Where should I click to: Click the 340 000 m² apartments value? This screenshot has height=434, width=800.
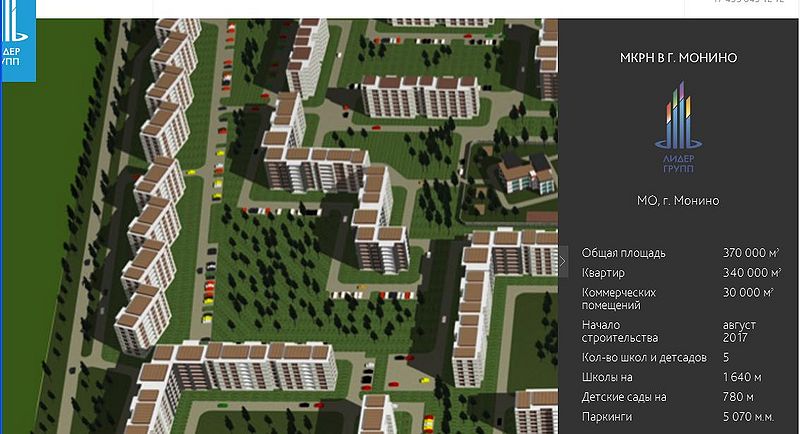[x=751, y=272]
